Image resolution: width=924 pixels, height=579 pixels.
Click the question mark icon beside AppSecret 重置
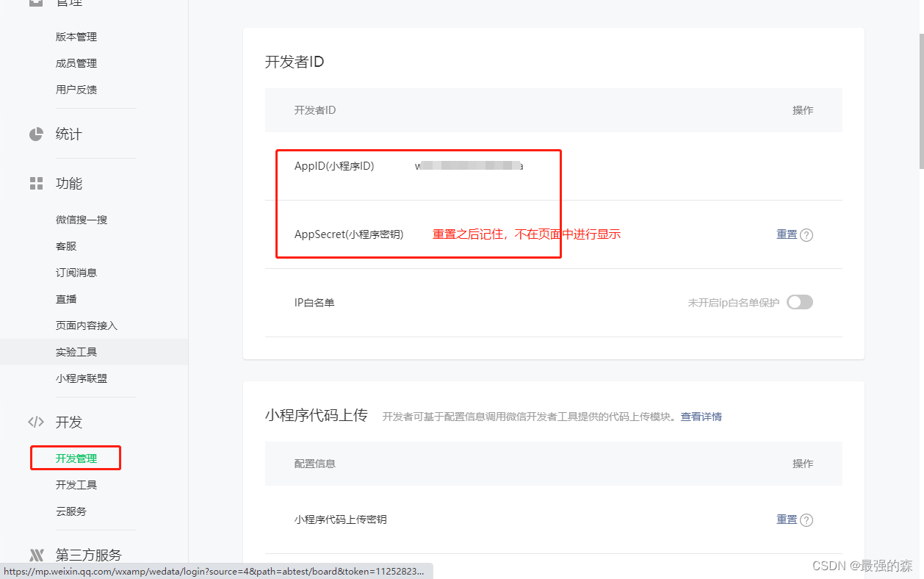click(807, 234)
